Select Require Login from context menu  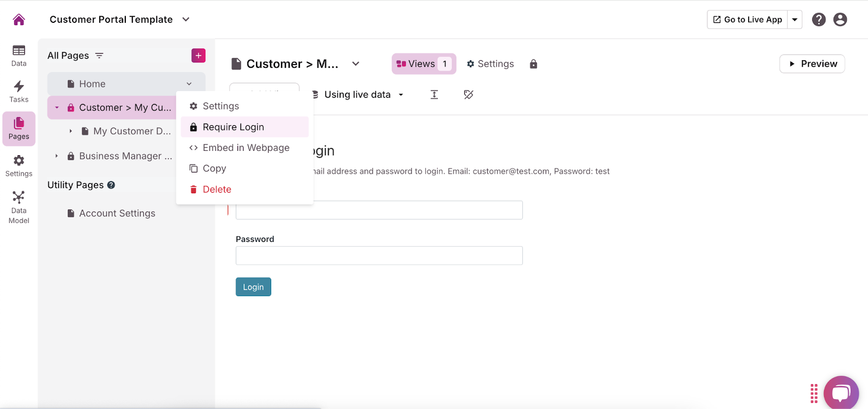pyautogui.click(x=233, y=127)
